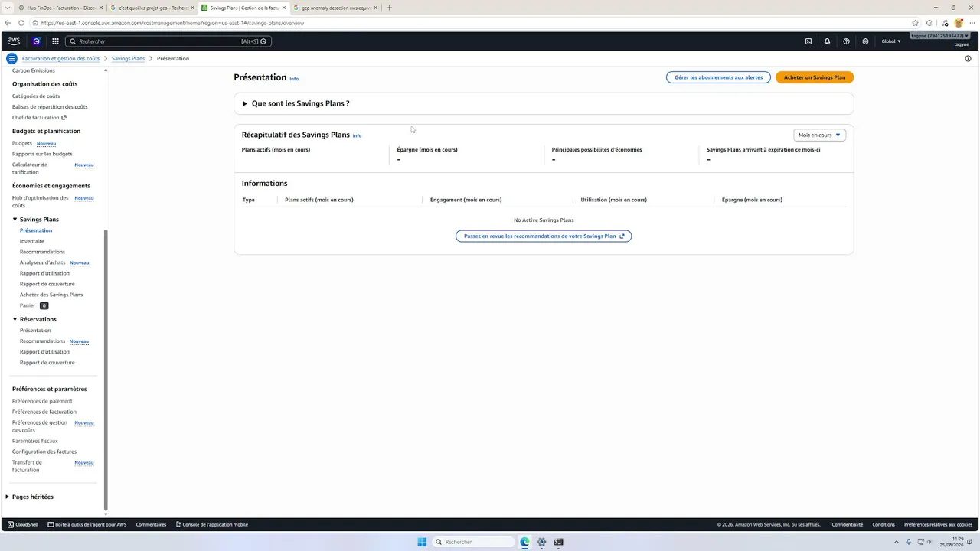Image resolution: width=980 pixels, height=551 pixels.
Task: Open Recommandations under Savings Plans
Action: click(x=42, y=252)
